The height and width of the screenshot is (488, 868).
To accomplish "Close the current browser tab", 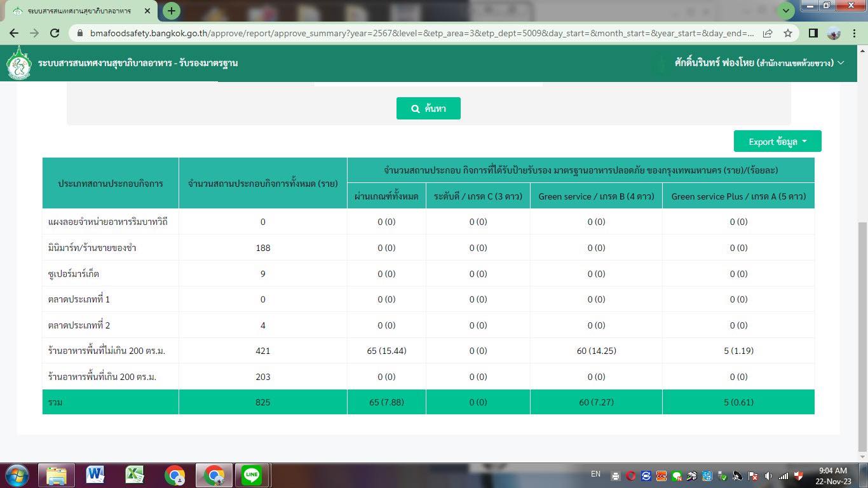I will pyautogui.click(x=148, y=11).
